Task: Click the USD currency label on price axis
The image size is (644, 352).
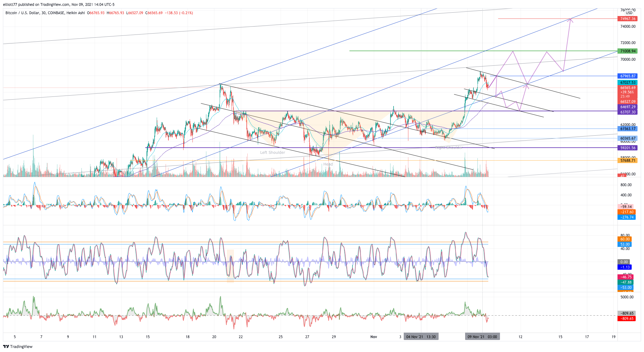Action: tap(629, 13)
